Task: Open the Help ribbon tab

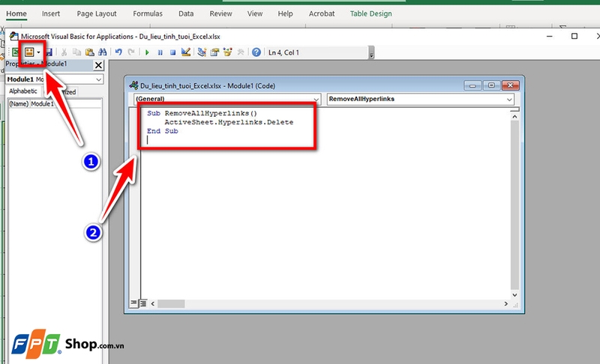Action: coord(286,13)
